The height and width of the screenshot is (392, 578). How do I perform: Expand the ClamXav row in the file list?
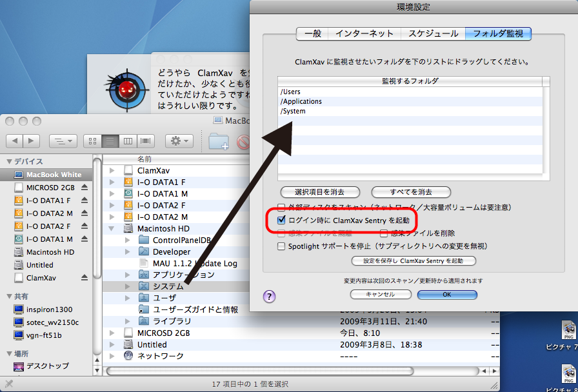coord(112,171)
